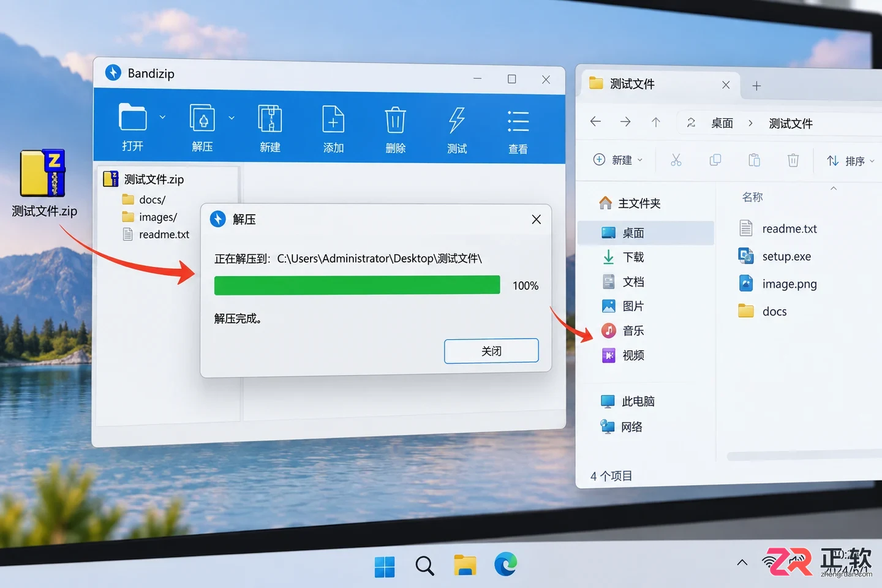The width and height of the screenshot is (882, 588).
Task: Click the 名称 column header in Explorer
Action: pyautogui.click(x=752, y=197)
